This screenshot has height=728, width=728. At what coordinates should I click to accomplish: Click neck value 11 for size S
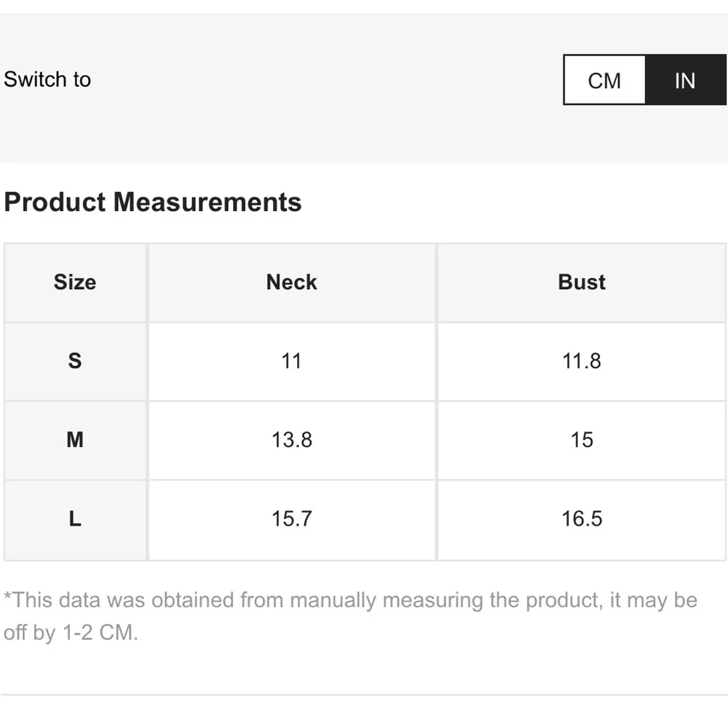click(292, 361)
